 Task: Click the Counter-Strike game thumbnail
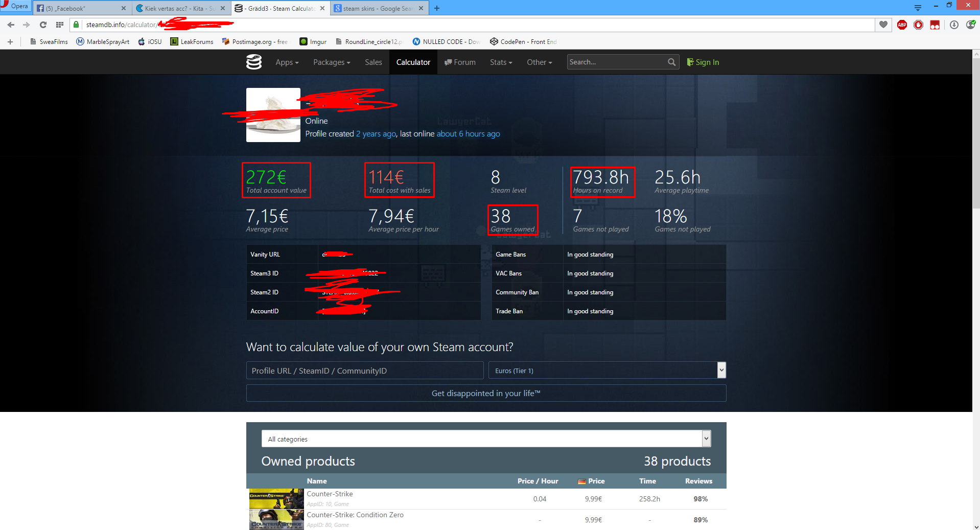point(276,499)
